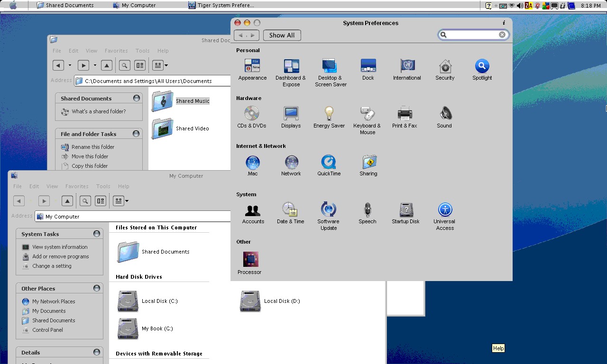Open Control Panel link in Other Places

[47, 330]
